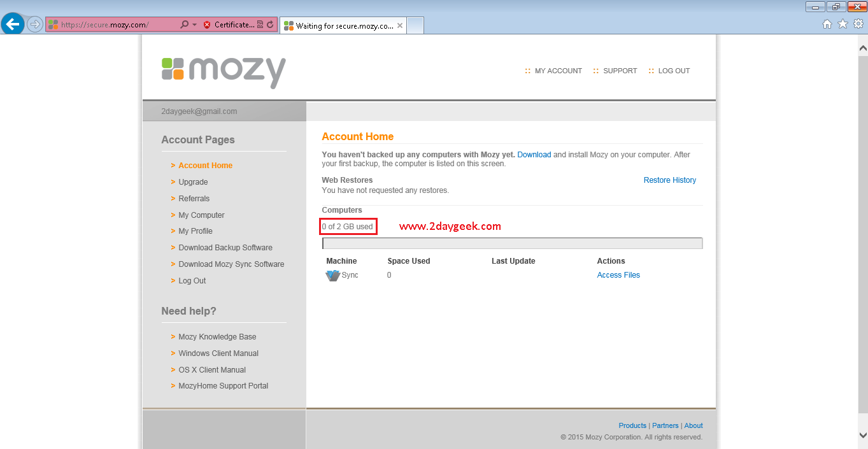Open My Computer in the sidebar
Image resolution: width=868 pixels, height=449 pixels.
pyautogui.click(x=201, y=215)
